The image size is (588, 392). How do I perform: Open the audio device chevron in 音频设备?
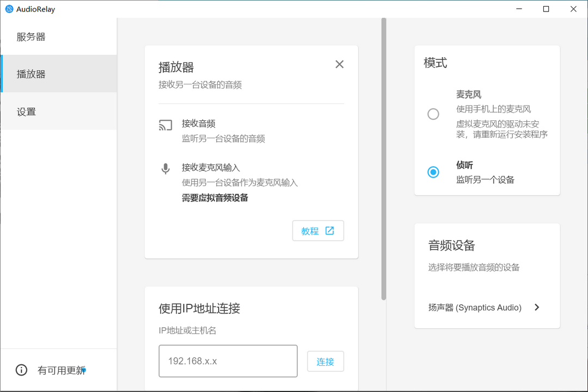point(536,307)
